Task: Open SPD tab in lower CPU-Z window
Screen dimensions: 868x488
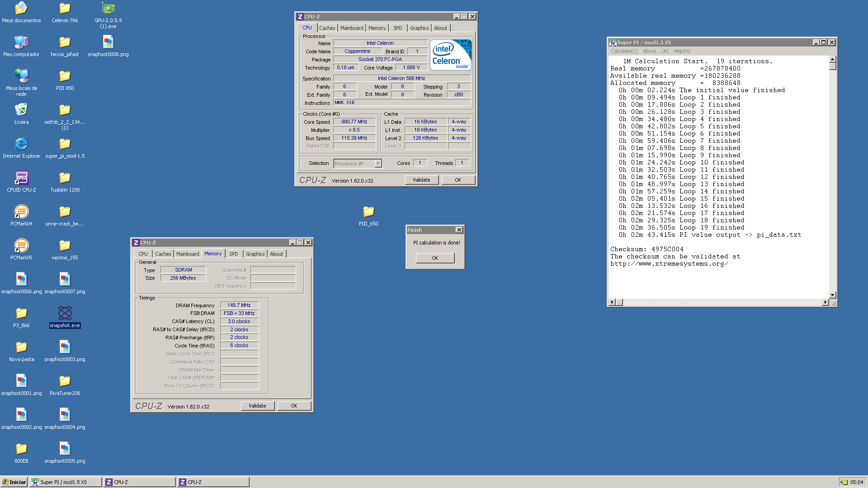Action: 233,254
